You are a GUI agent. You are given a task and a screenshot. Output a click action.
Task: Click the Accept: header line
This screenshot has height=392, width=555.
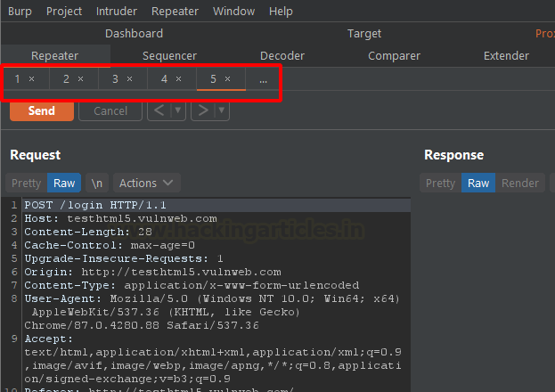point(48,339)
